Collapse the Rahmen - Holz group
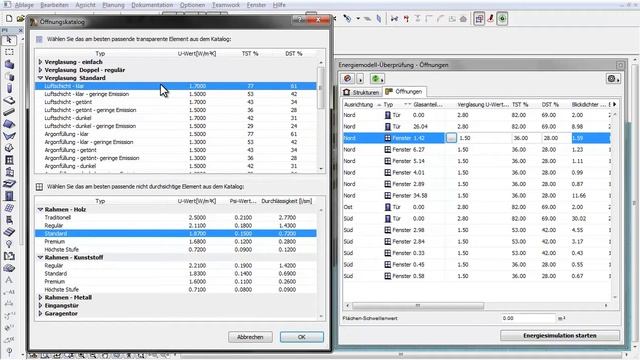640x360 pixels. (x=40, y=209)
